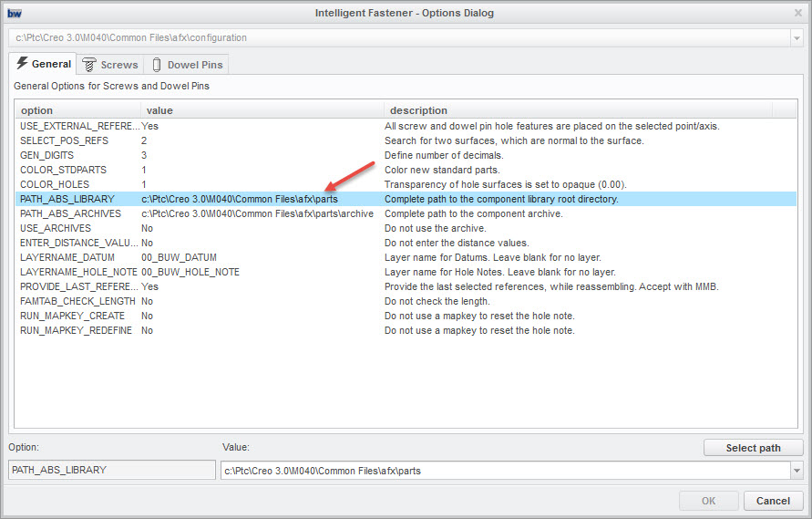Select the PROVIDE_LAST_REFERE... option row

406,286
